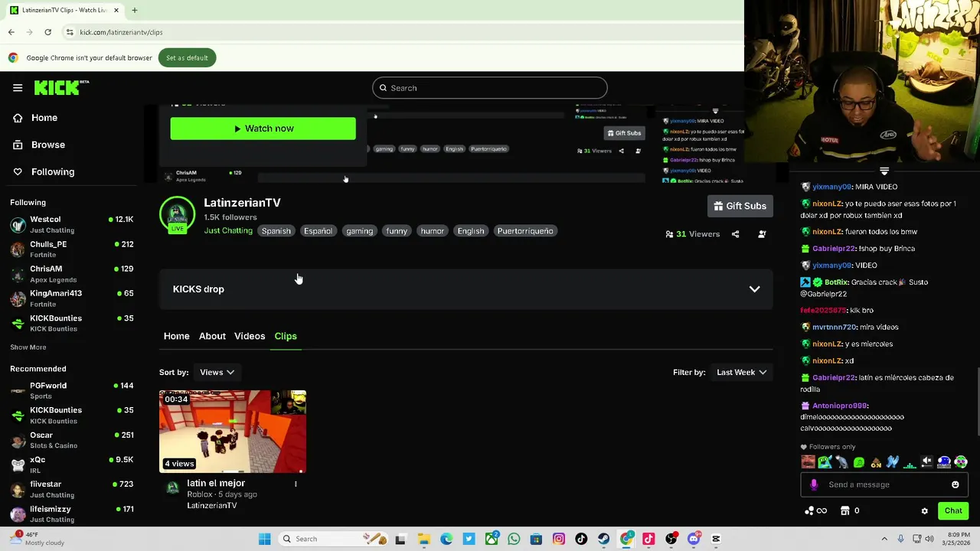Click the LatinzerianTV channel avatar
The image size is (980, 551).
[177, 214]
